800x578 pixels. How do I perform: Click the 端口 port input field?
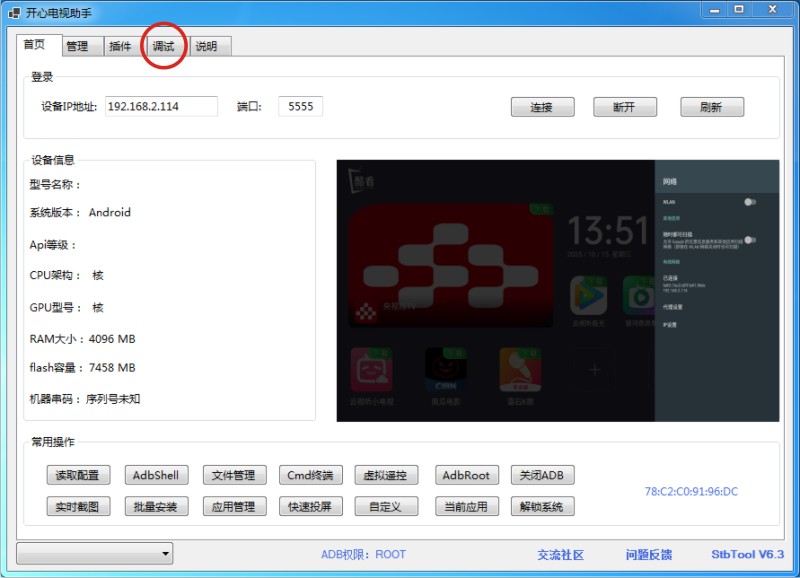pyautogui.click(x=300, y=107)
